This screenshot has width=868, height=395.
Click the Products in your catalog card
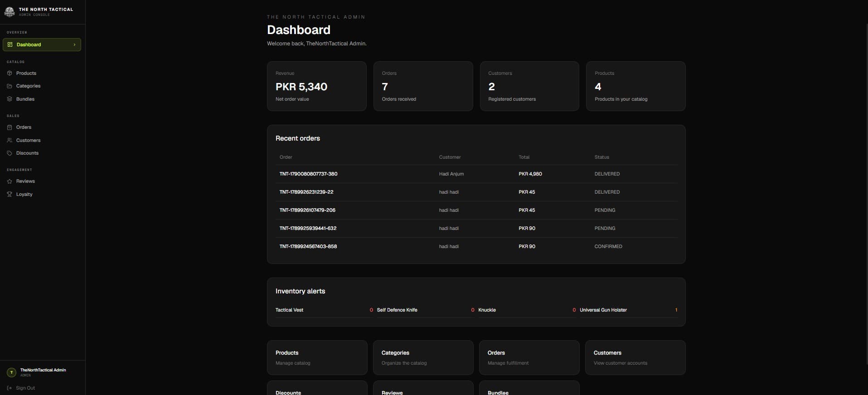[x=636, y=86]
